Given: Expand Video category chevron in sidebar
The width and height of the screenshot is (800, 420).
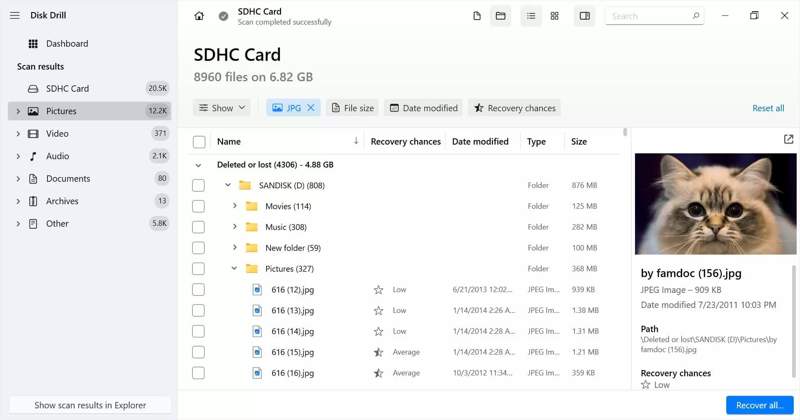Looking at the screenshot, I should [18, 133].
